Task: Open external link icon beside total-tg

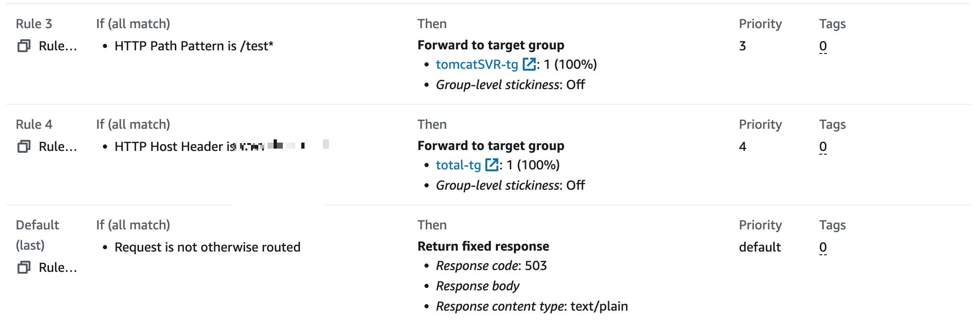Action: 492,165
